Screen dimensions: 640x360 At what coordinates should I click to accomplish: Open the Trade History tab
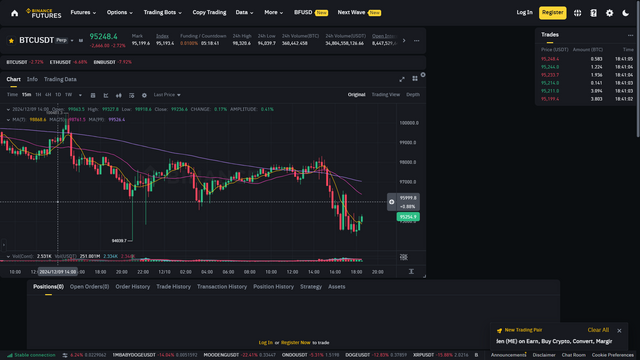pos(173,287)
